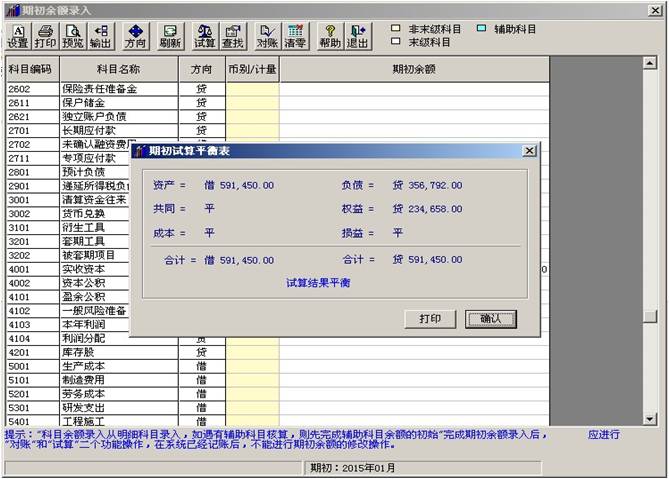Click the 退出 exit toolbar icon

[x=357, y=37]
